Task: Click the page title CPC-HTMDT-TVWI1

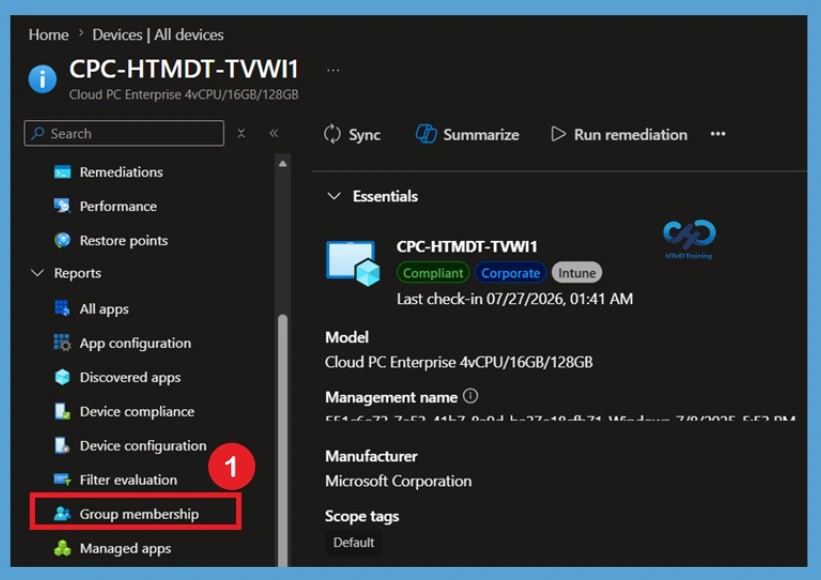Action: click(x=184, y=69)
